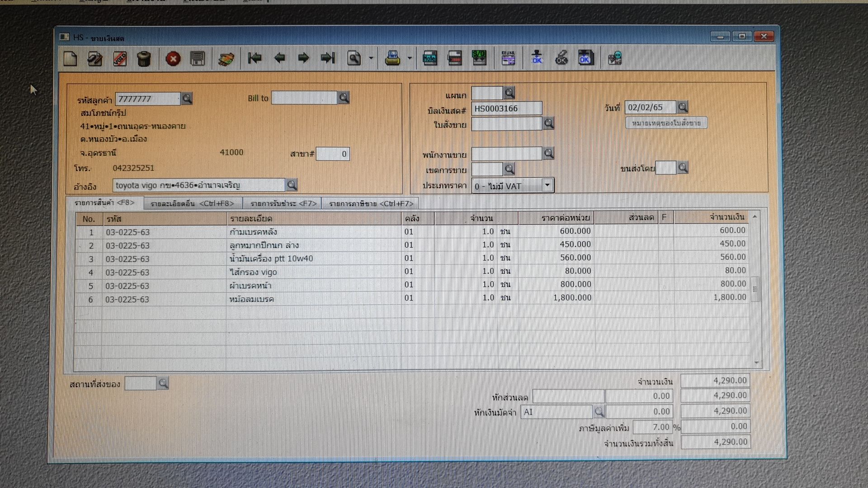This screenshot has width=868, height=488.
Task: Click the handshake icon in toolbar
Action: tap(226, 59)
